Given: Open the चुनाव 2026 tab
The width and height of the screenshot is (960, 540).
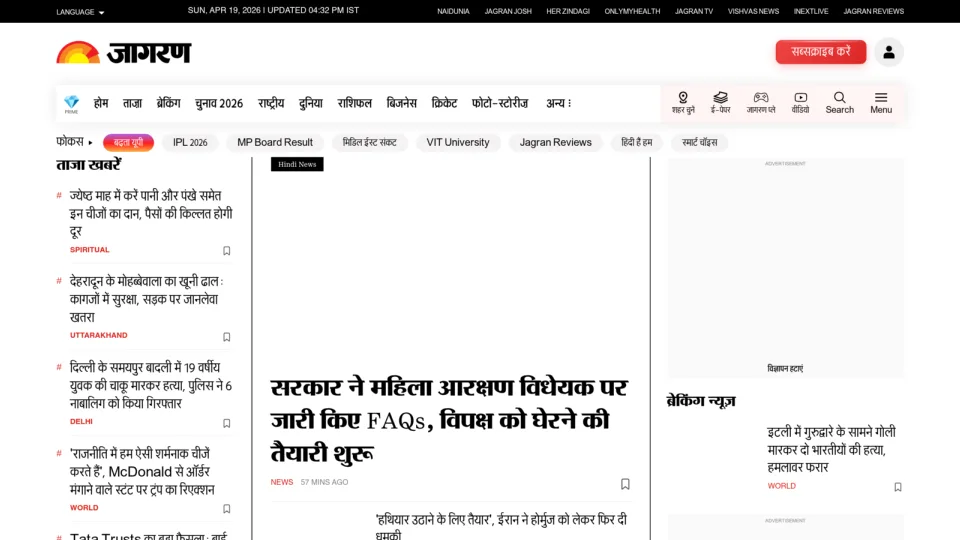Looking at the screenshot, I should point(219,103).
